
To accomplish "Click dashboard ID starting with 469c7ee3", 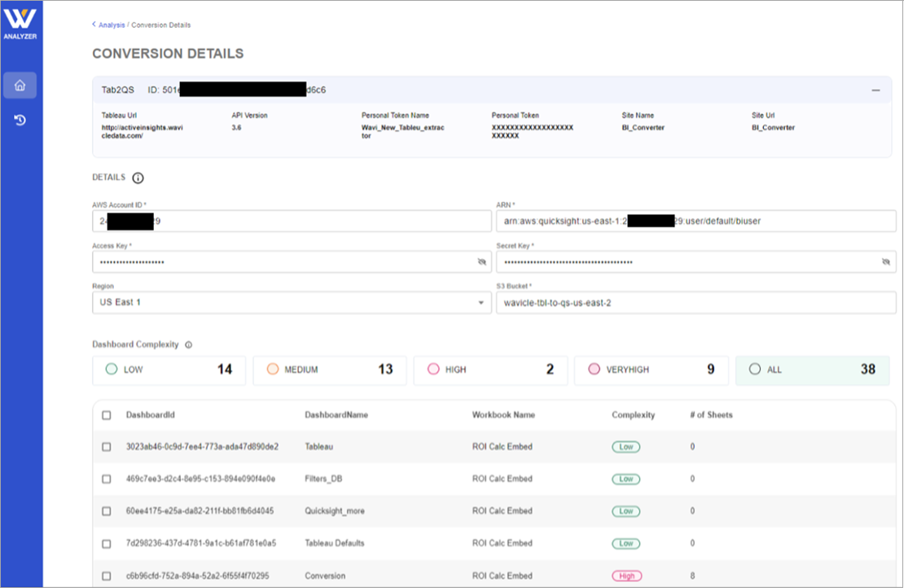I will coord(200,479).
